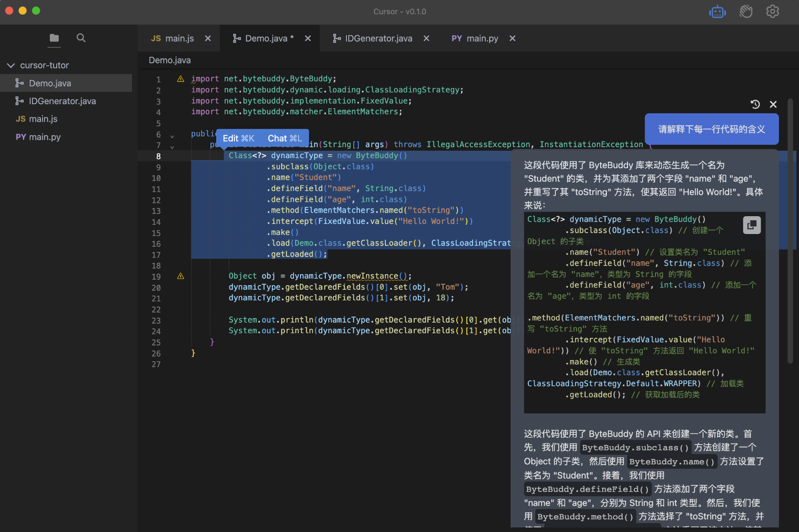This screenshot has height=532, width=799.
Task: Click the waving hand feedback icon
Action: tap(746, 11)
